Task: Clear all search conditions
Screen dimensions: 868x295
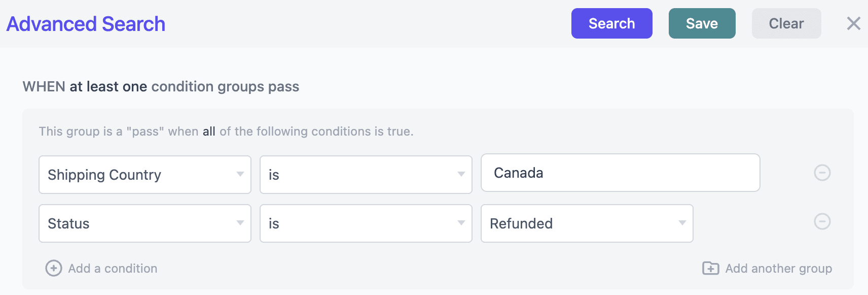Action: click(786, 23)
